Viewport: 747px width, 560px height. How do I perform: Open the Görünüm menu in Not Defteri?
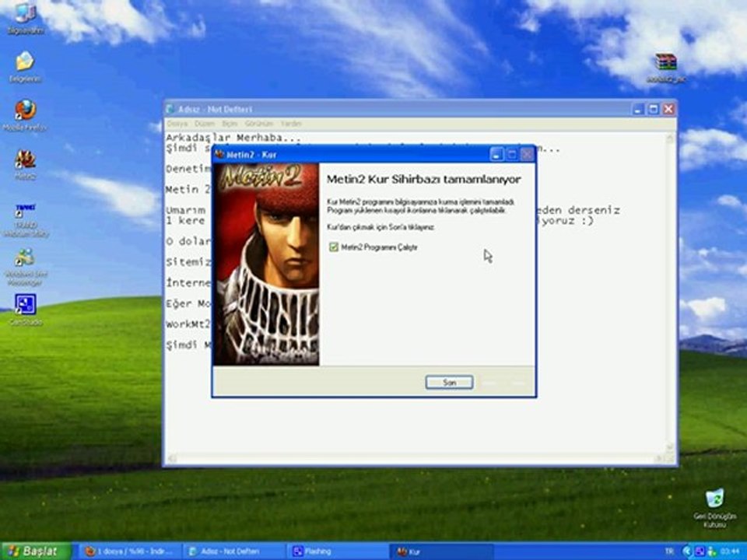click(259, 124)
